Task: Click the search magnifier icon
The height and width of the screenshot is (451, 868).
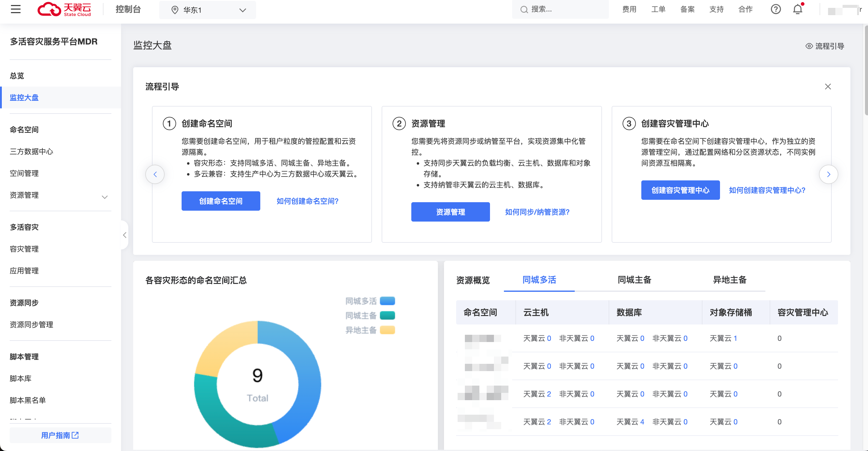Action: [x=524, y=9]
